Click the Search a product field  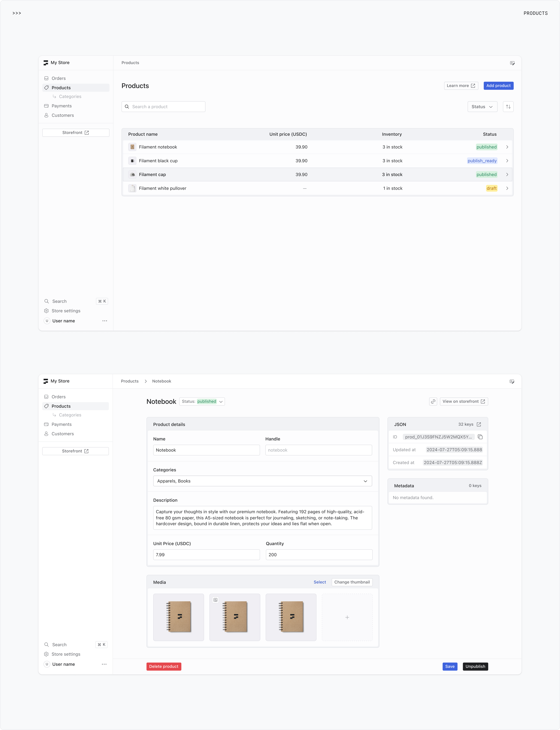(x=163, y=106)
